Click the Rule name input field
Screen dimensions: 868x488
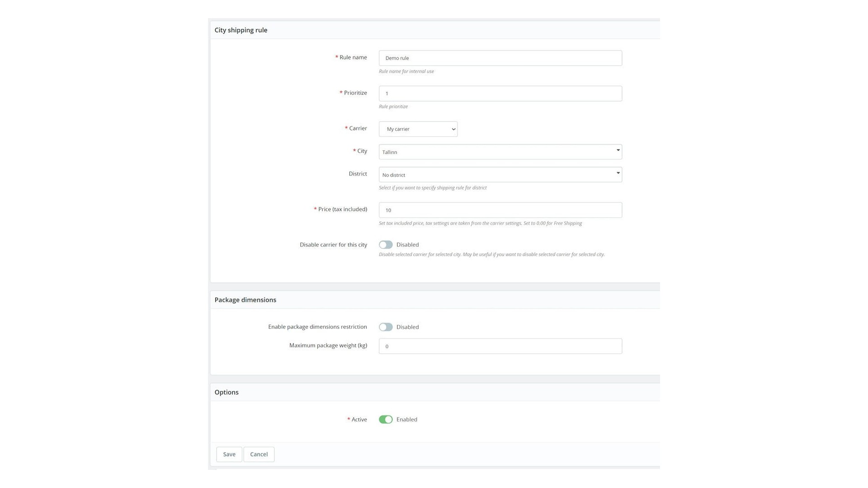click(500, 58)
